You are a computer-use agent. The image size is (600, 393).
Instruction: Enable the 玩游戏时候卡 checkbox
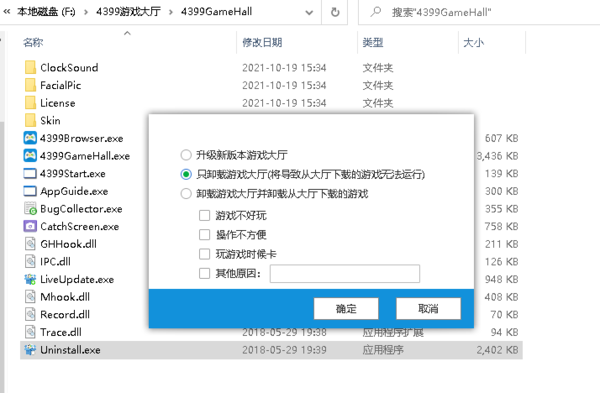pos(204,254)
